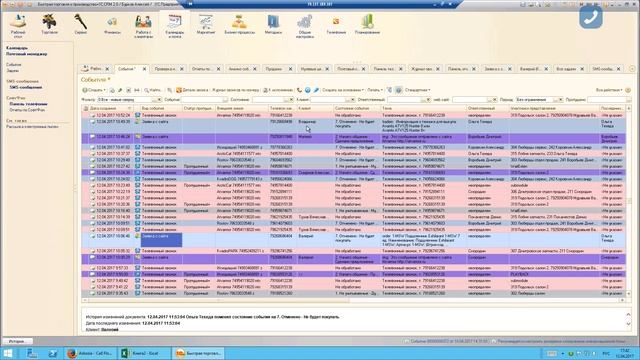The image size is (640, 360).
Task: Close the События tab
Action: point(144,69)
